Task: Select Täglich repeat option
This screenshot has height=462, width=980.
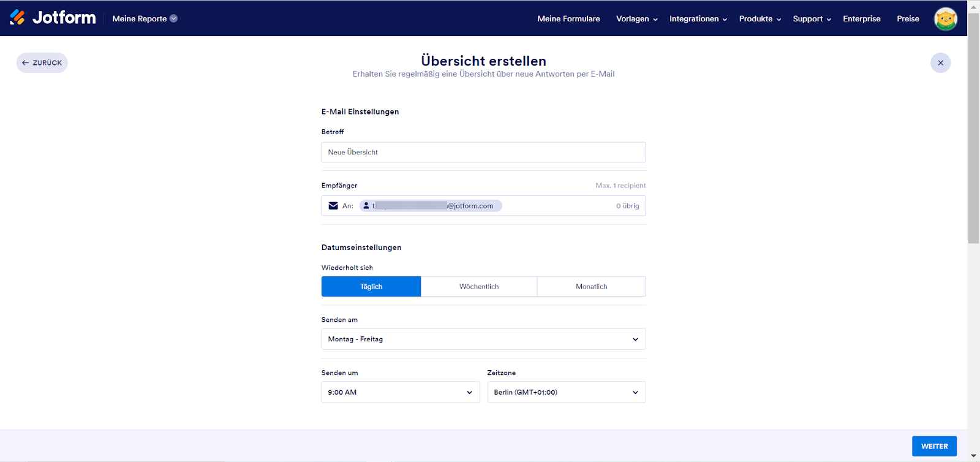Action: (x=371, y=287)
